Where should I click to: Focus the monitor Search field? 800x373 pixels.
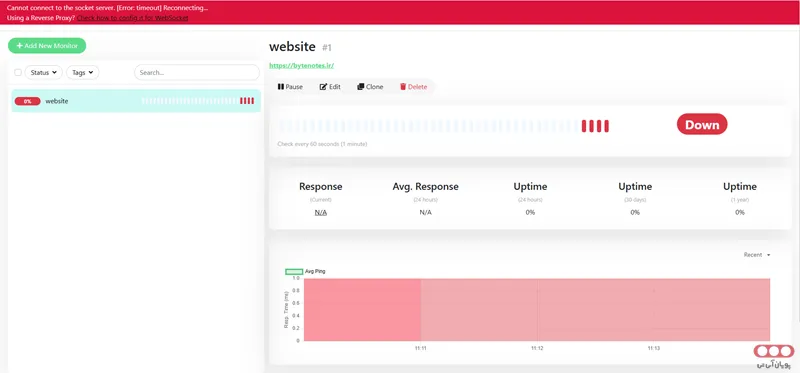tap(197, 72)
